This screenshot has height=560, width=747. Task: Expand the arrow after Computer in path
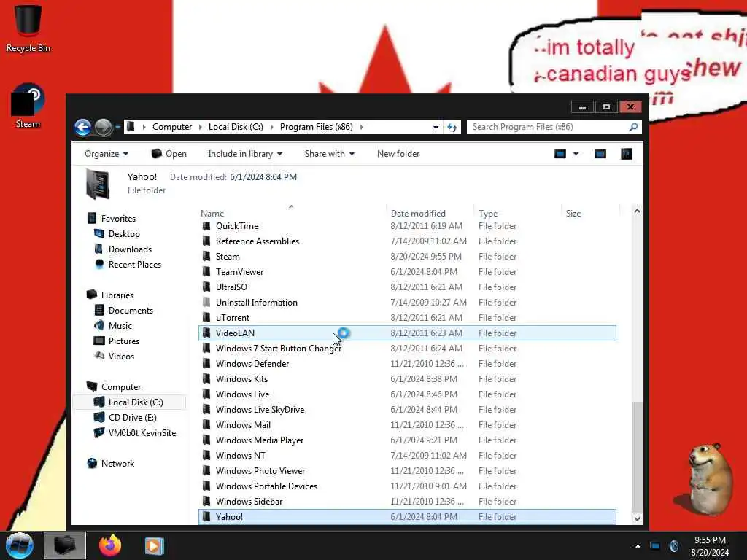click(x=200, y=127)
